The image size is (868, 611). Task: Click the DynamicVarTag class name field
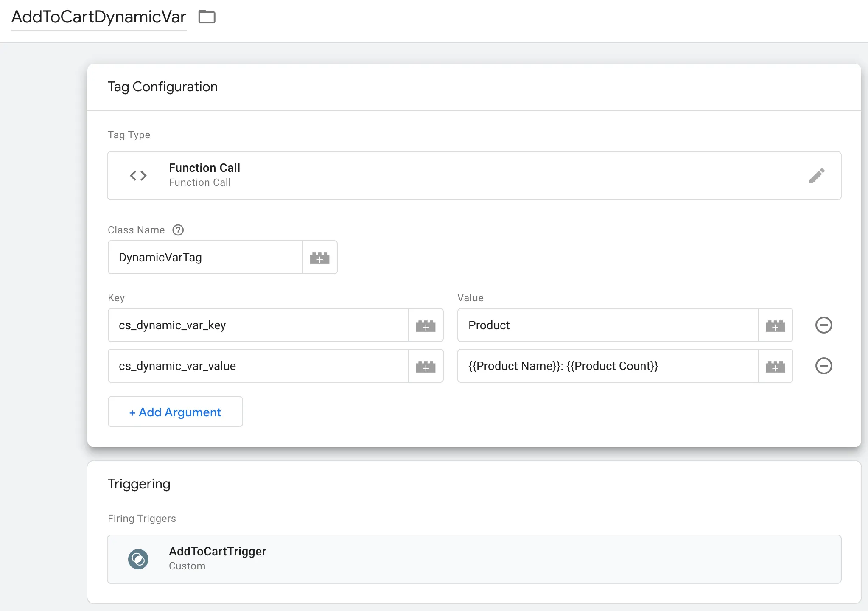pyautogui.click(x=205, y=258)
